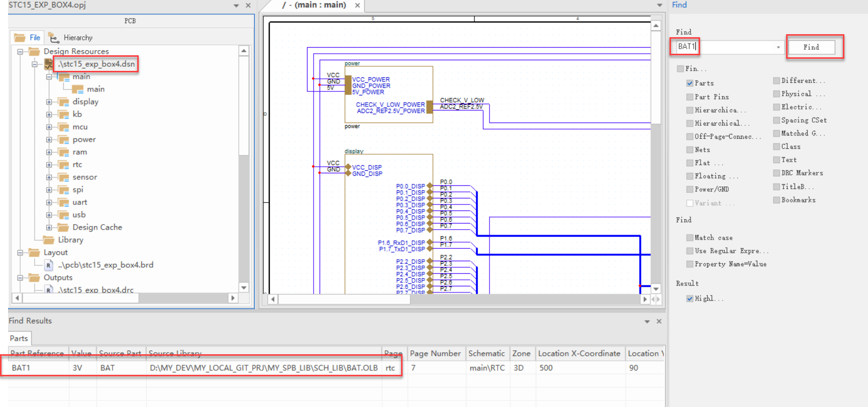Viewport: 868px width, 407px height.
Task: Close the main schematic page tab
Action: click(x=357, y=6)
